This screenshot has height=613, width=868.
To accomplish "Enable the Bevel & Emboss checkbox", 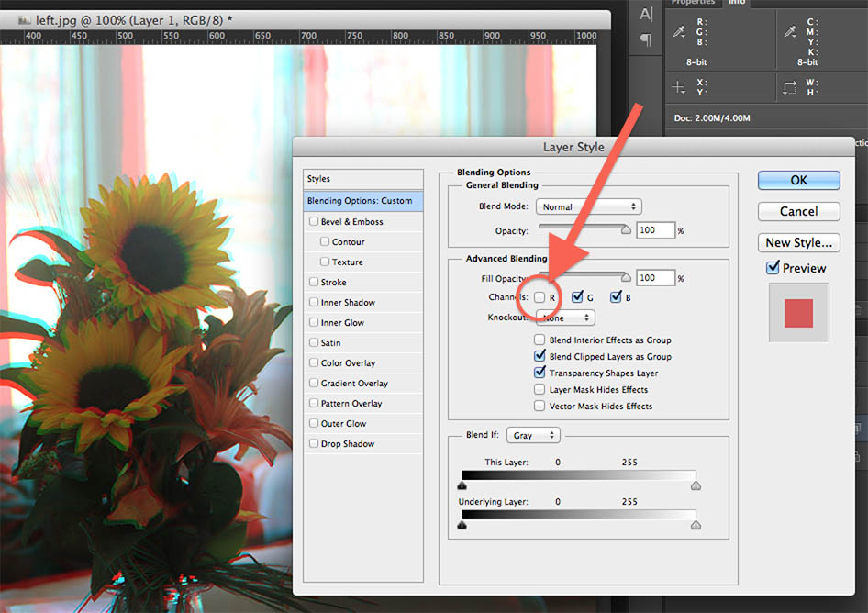I will coord(314,221).
